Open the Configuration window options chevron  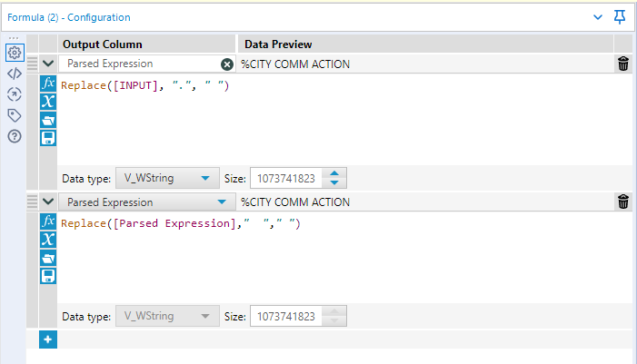click(x=598, y=17)
